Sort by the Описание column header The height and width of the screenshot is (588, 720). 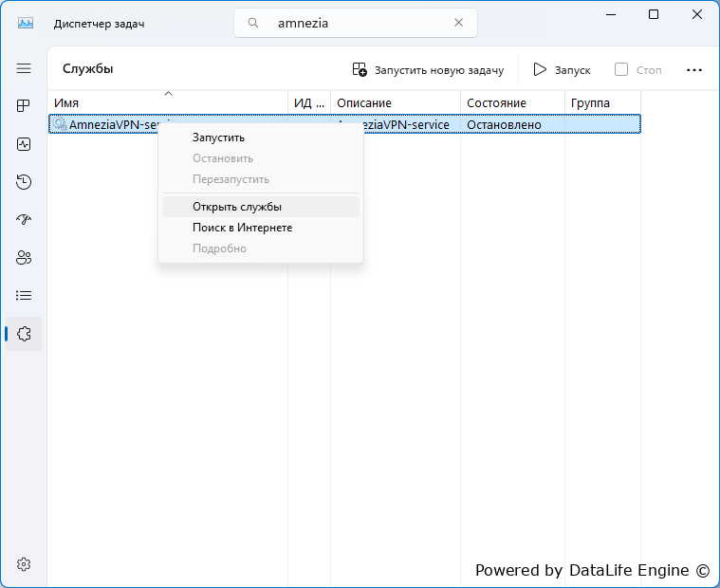click(x=396, y=102)
